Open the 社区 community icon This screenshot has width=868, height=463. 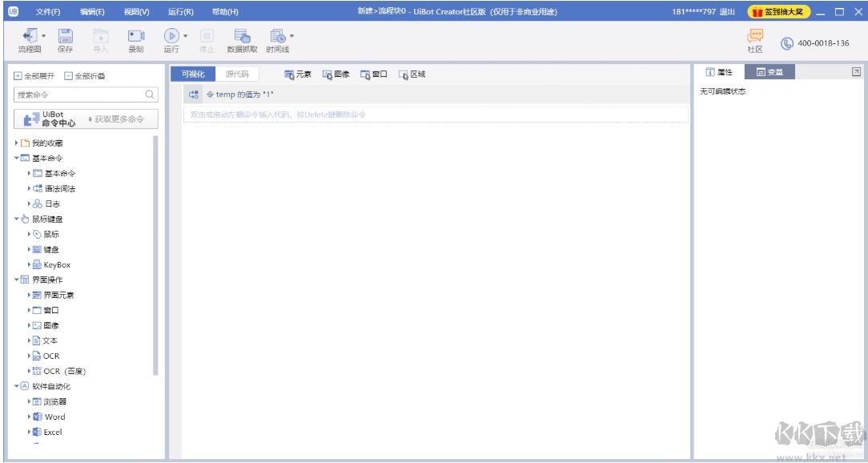[755, 41]
